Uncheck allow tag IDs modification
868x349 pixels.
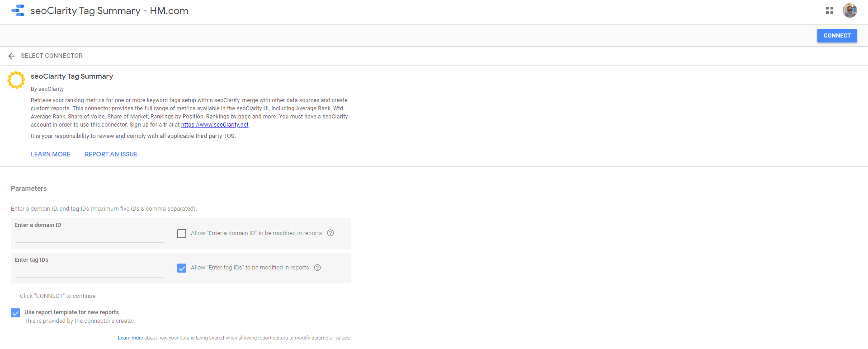(182, 268)
